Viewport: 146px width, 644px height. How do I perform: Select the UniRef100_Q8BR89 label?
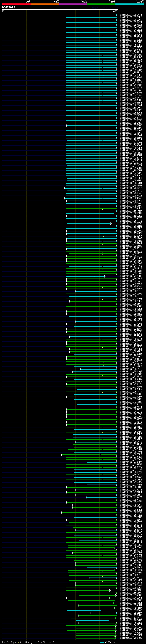(131, 638)
